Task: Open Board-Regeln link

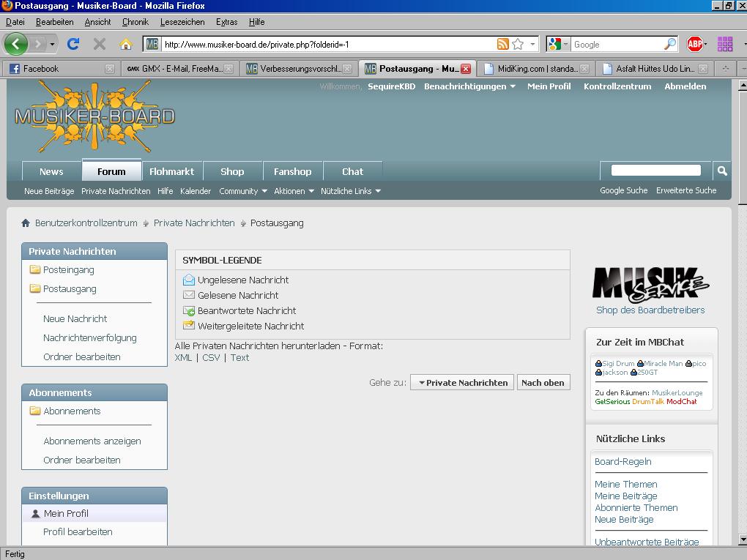Action: (x=623, y=461)
